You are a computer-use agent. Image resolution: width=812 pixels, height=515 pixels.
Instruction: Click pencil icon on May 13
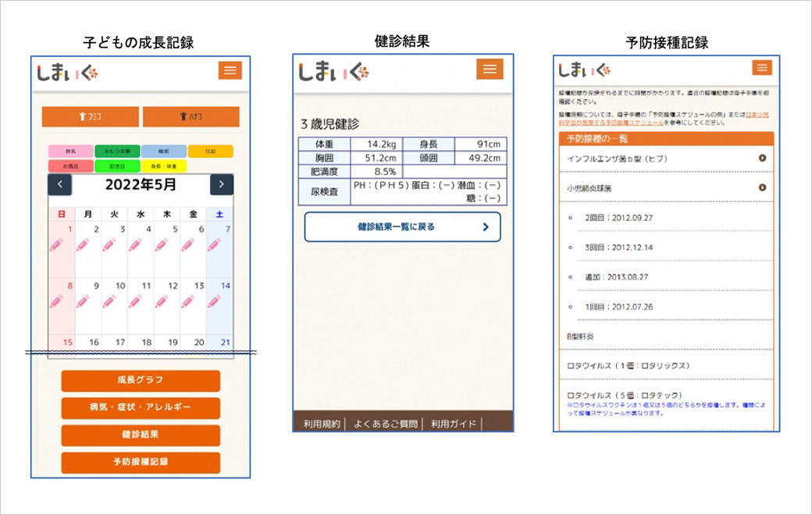(188, 301)
